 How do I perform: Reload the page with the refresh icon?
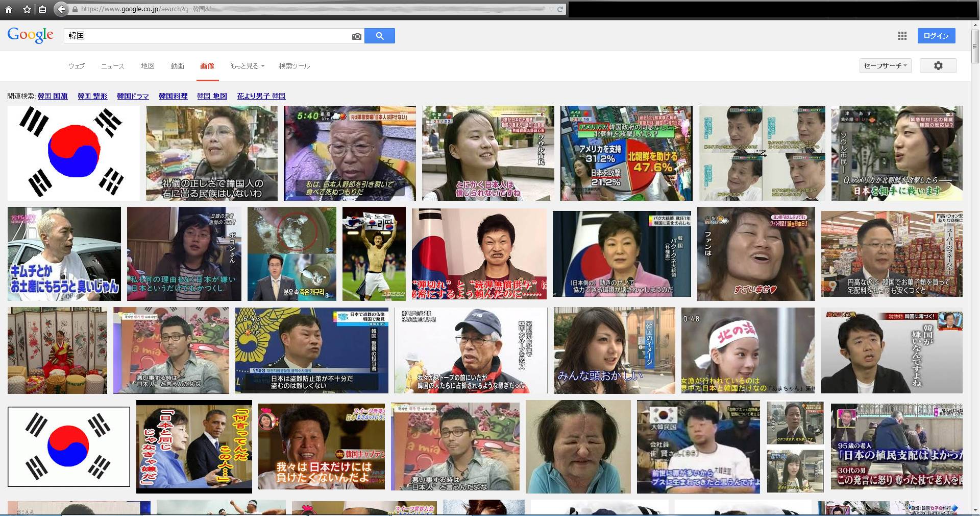pyautogui.click(x=560, y=9)
